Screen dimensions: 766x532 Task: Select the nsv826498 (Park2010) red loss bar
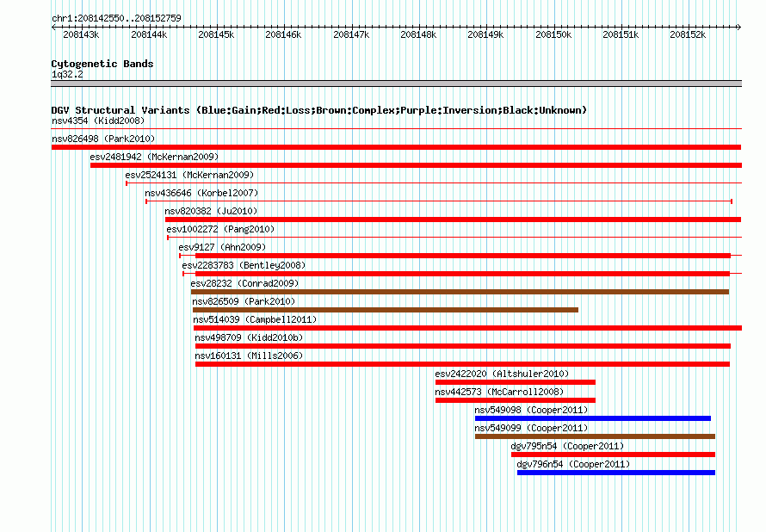pos(396,147)
